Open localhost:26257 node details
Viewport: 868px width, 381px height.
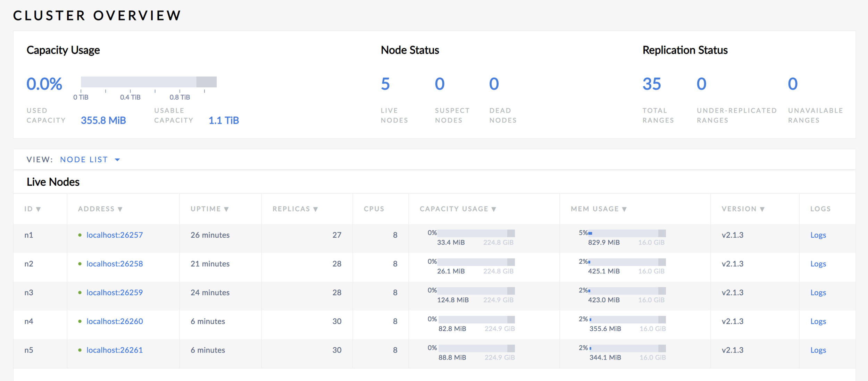[115, 235]
